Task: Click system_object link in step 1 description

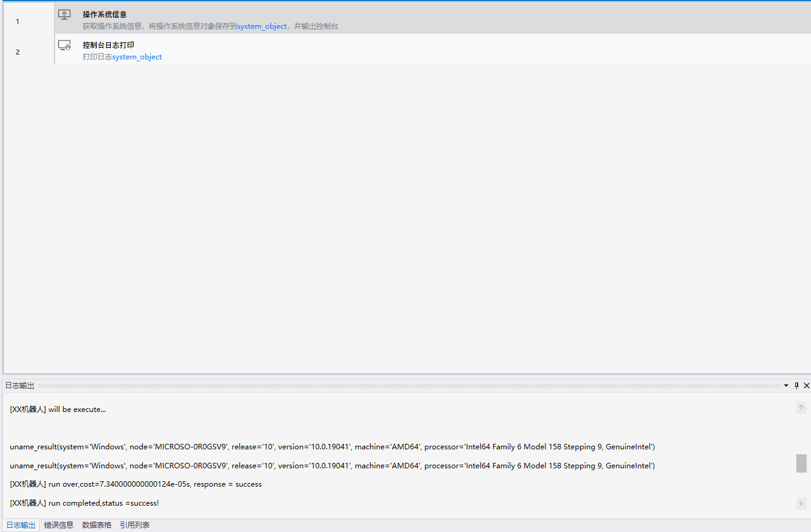Action: (x=262, y=26)
